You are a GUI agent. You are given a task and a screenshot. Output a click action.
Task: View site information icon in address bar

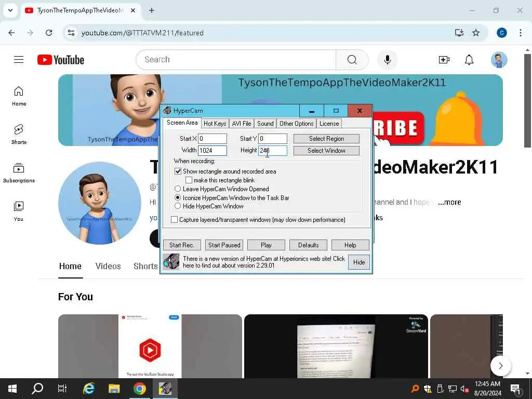(71, 33)
